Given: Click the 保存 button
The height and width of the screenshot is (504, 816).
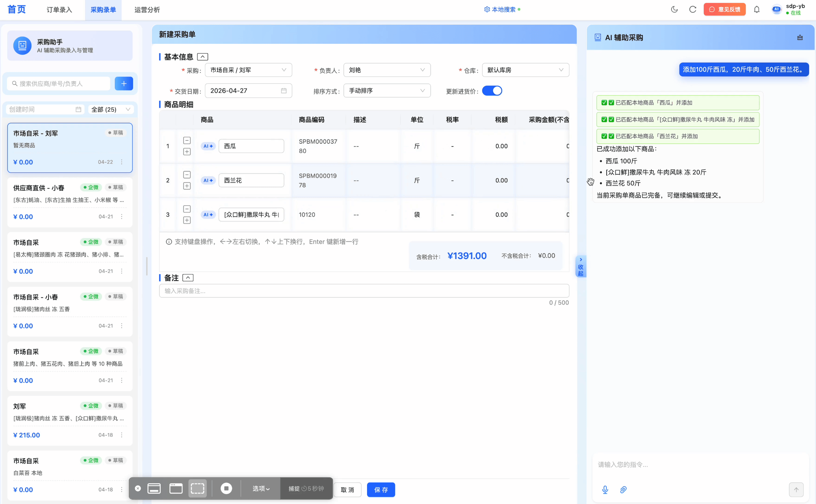Looking at the screenshot, I should coord(381,490).
